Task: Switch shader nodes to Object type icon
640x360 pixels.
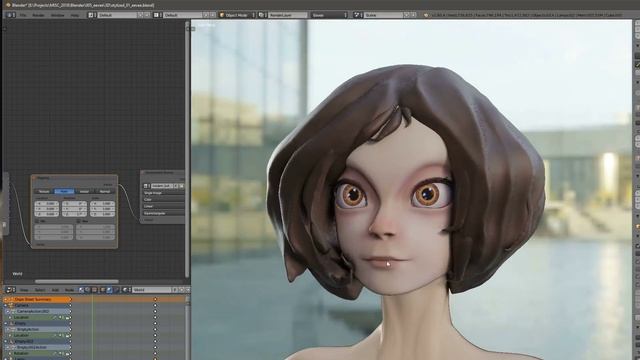Action: coord(102,290)
